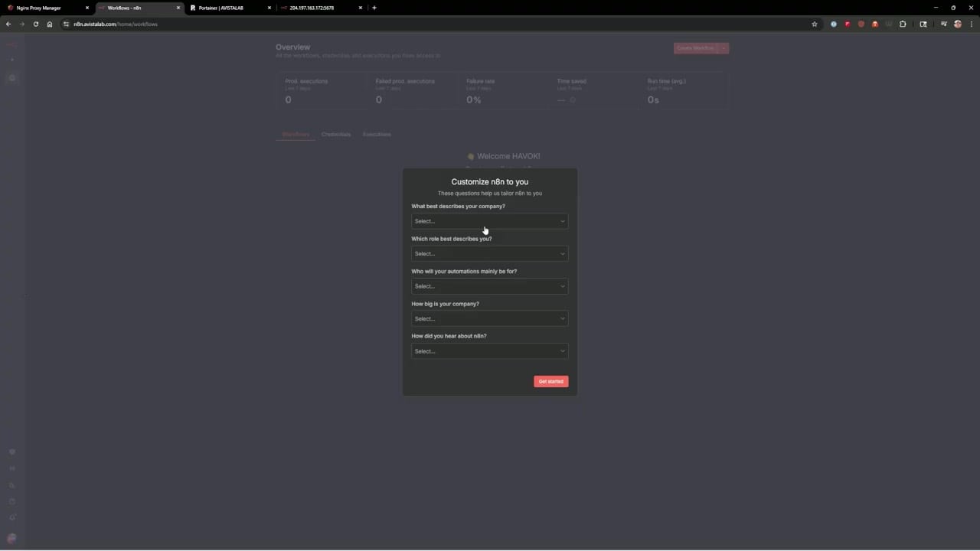Click the Create Workflow button
This screenshot has width=980, height=551.
point(695,48)
